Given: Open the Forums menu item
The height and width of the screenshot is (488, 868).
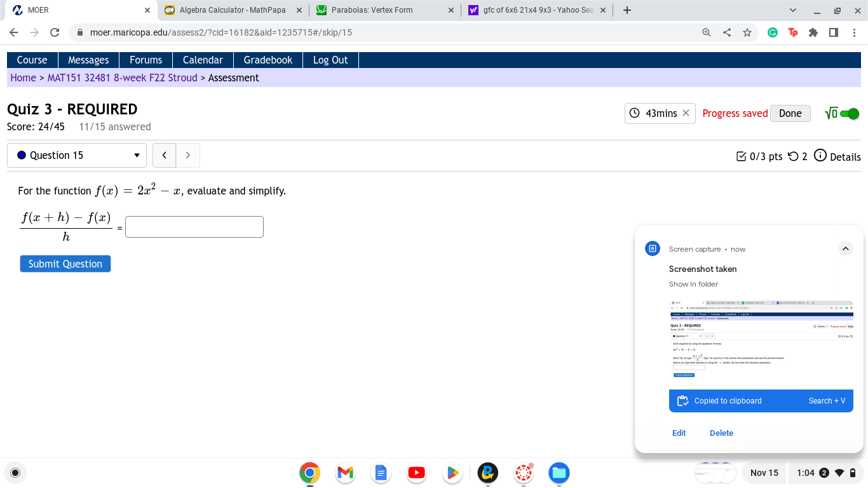Looking at the screenshot, I should pos(146,60).
